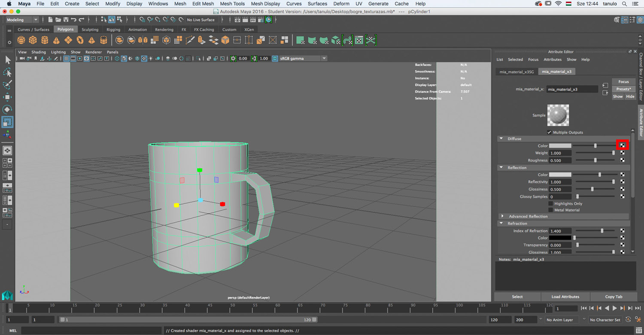
Task: Click the polygon torus shelf icon
Action: point(80,40)
